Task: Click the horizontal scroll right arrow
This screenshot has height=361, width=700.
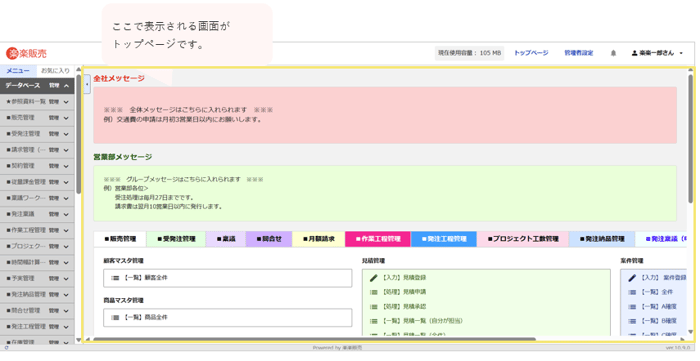Action: coord(682,339)
